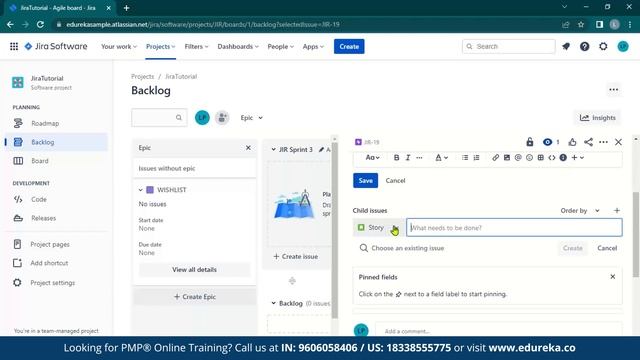Insert a numbered list in the editor
The height and width of the screenshot is (360, 640).
point(476,158)
